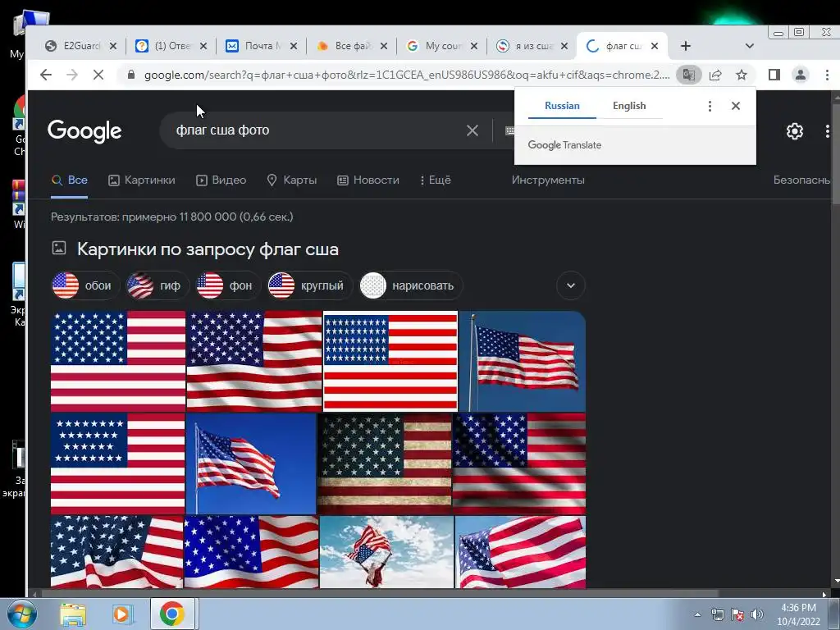
Task: Filter images by круглый chip
Action: tap(308, 285)
